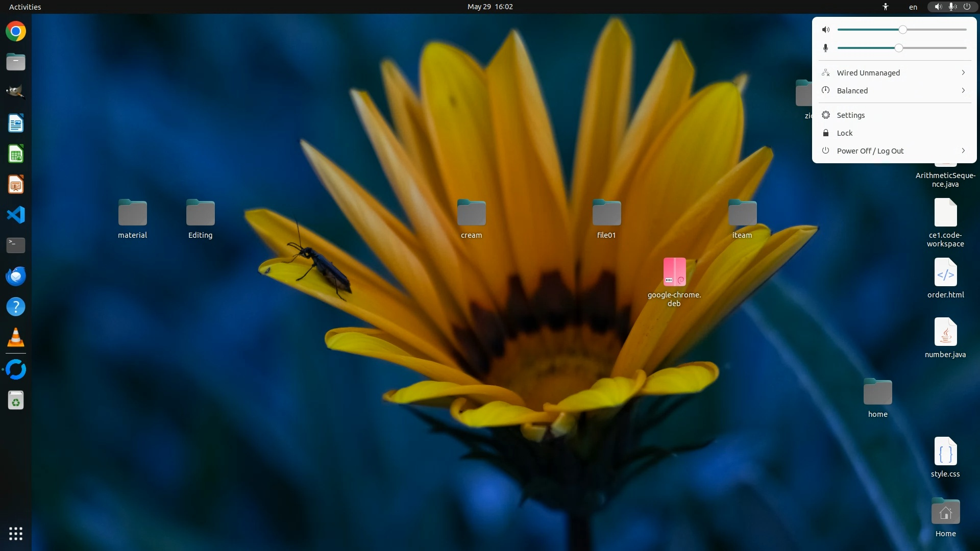
Task: Open Visual Studio Code from the dock
Action: [16, 215]
